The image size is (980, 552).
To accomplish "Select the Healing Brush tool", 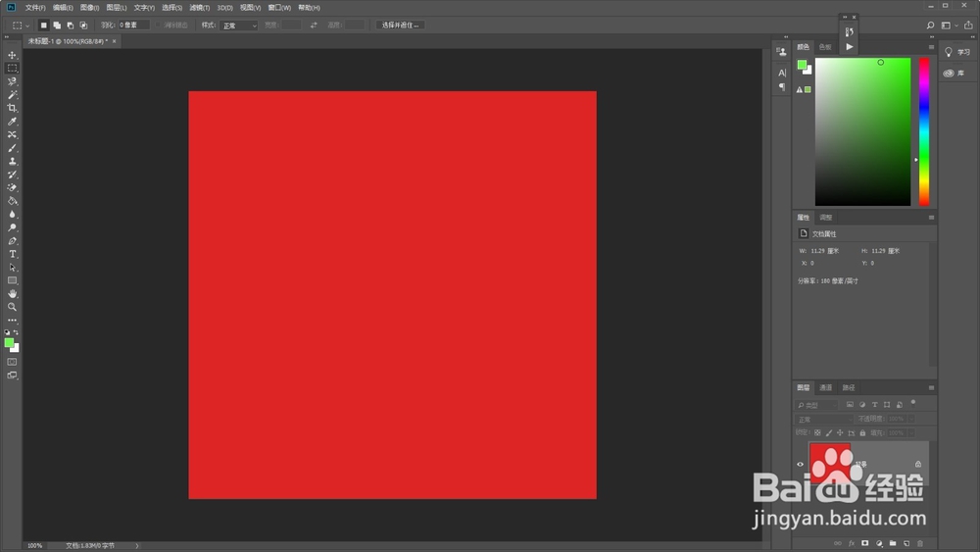I will tap(12, 134).
